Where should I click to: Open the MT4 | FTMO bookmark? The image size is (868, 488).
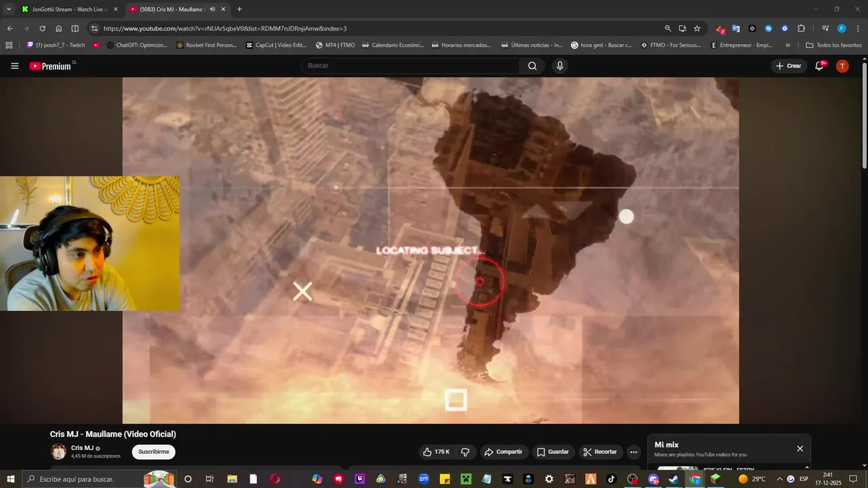(x=336, y=45)
